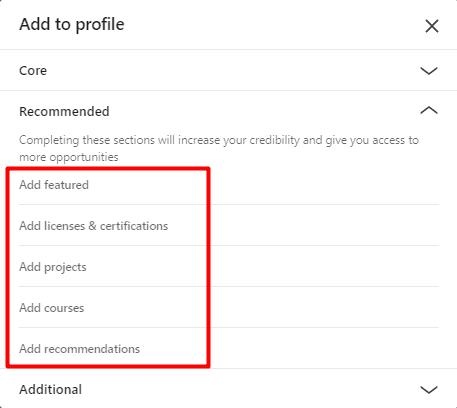Screen dimensions: 457x408
Task: Click the 'Completing these sections' description line
Action: [x=219, y=140]
